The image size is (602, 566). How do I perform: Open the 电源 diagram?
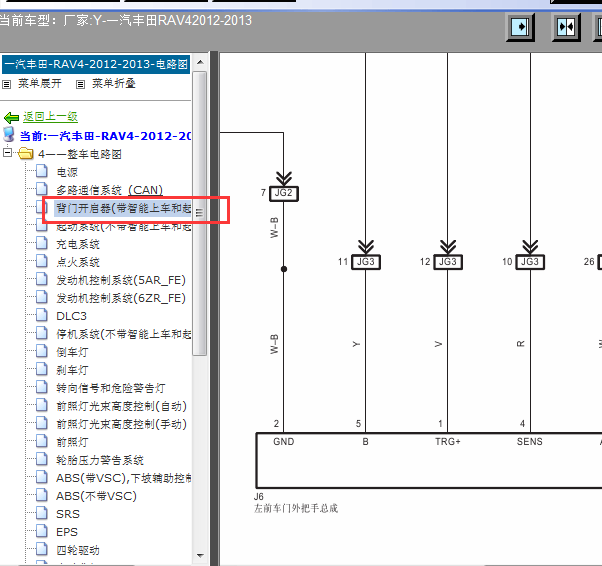click(67, 172)
